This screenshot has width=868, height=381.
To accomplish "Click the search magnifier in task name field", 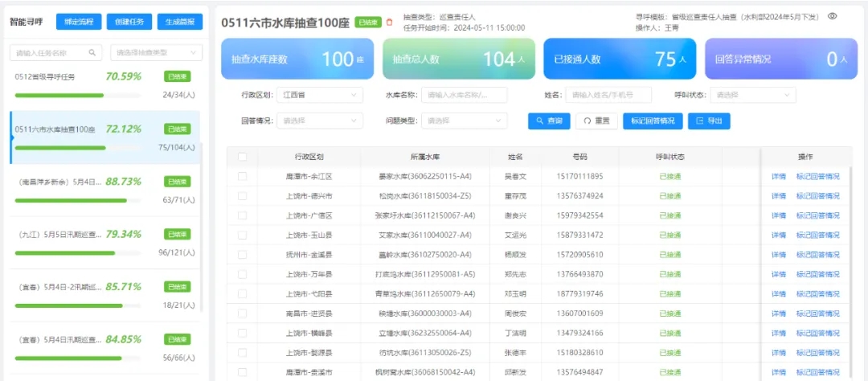I will 92,52.
